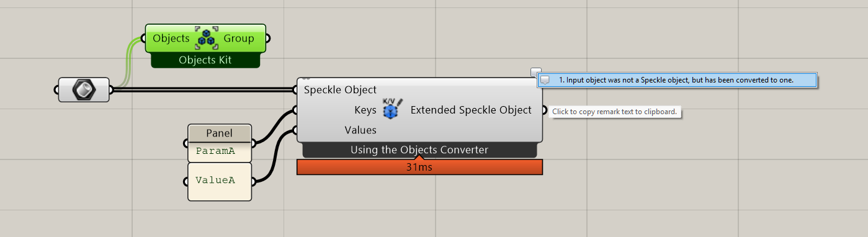
Task: Select the hexagon geometry parameter icon
Action: [x=84, y=90]
